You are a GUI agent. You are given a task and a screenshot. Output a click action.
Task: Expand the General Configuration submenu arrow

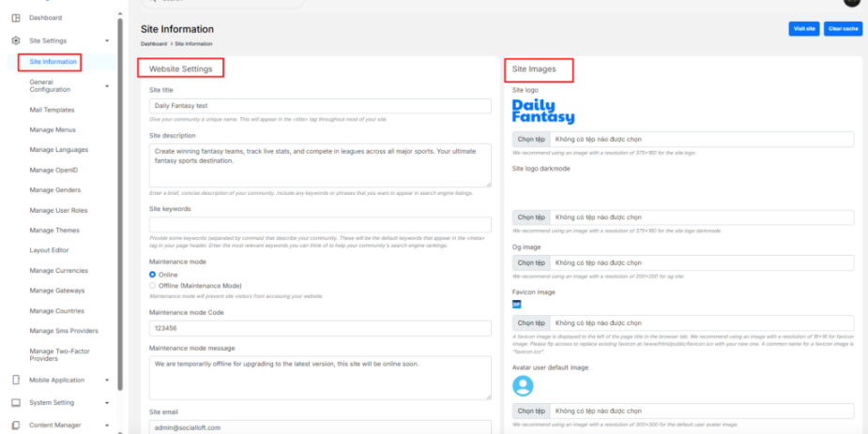click(x=107, y=86)
